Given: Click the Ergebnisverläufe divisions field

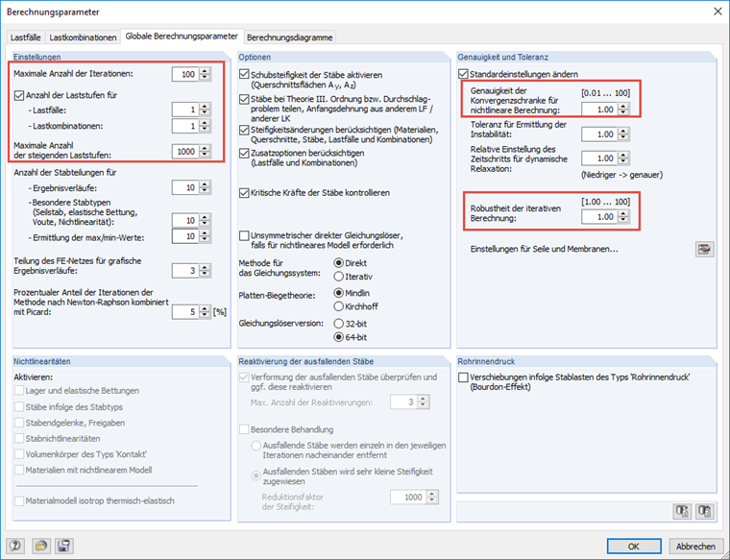Looking at the screenshot, I should 185,187.
